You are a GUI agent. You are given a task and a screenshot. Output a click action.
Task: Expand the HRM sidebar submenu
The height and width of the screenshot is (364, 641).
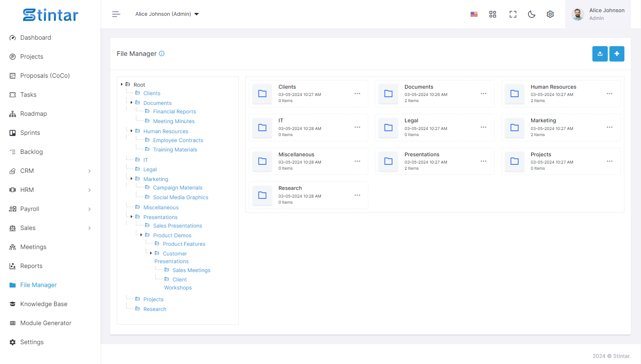point(90,190)
